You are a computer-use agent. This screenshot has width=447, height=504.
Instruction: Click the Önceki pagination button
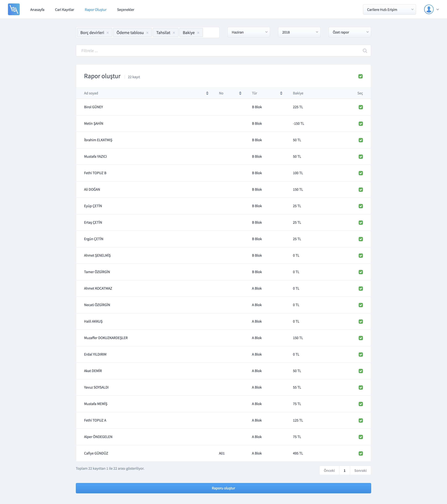pyautogui.click(x=329, y=470)
